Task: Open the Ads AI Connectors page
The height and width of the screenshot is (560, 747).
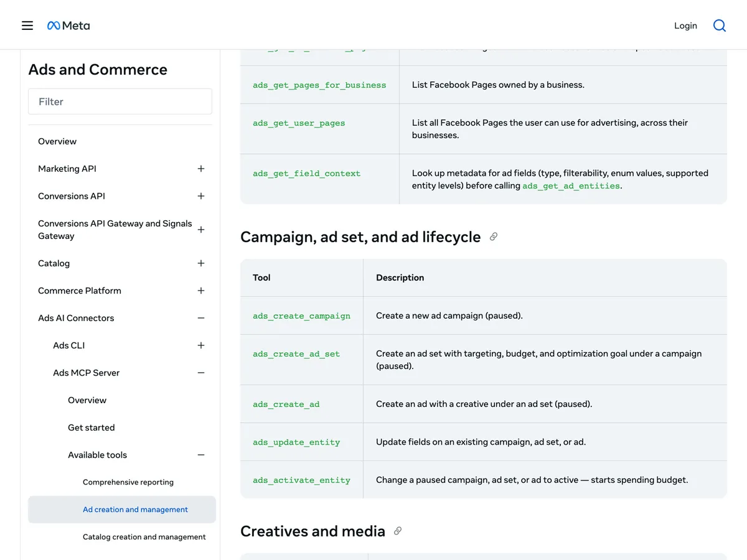Action: coord(76,318)
